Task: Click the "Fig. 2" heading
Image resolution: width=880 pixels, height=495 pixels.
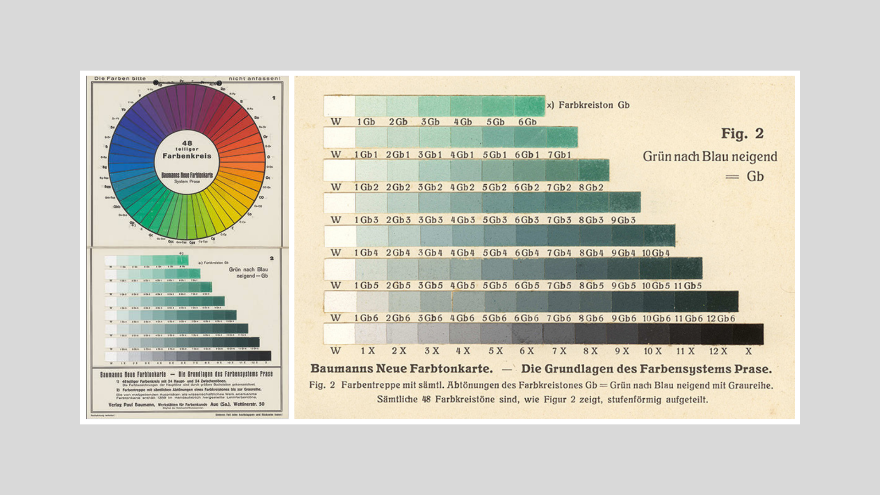Action: pos(742,134)
